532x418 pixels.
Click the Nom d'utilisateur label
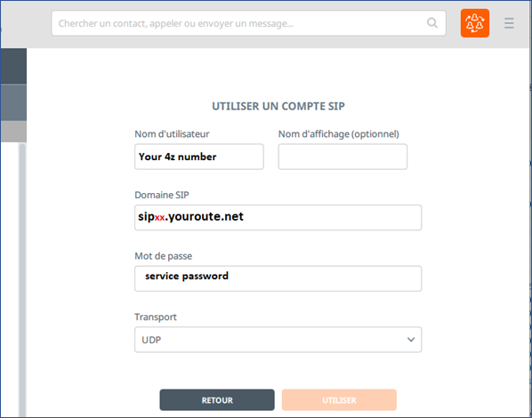coord(172,134)
